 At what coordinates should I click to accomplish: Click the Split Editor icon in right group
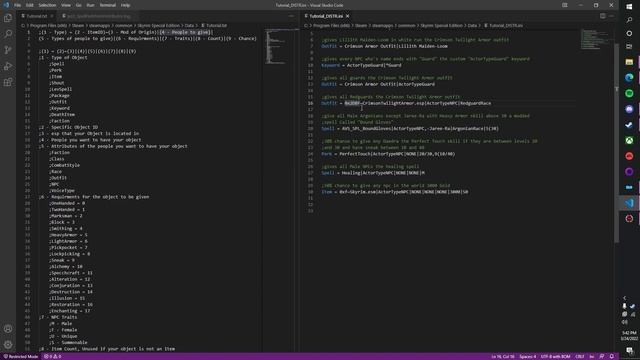(x=602, y=16)
